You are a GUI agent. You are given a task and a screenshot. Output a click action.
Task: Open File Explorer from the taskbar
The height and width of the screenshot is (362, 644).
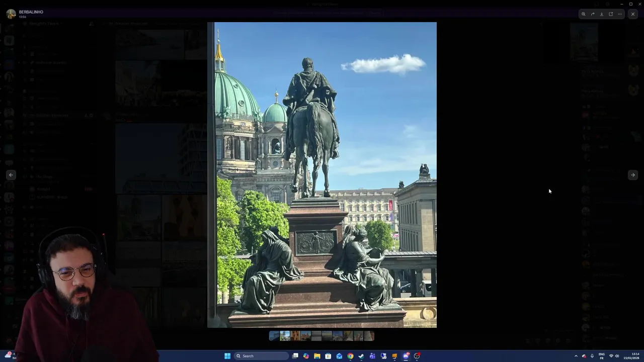317,356
